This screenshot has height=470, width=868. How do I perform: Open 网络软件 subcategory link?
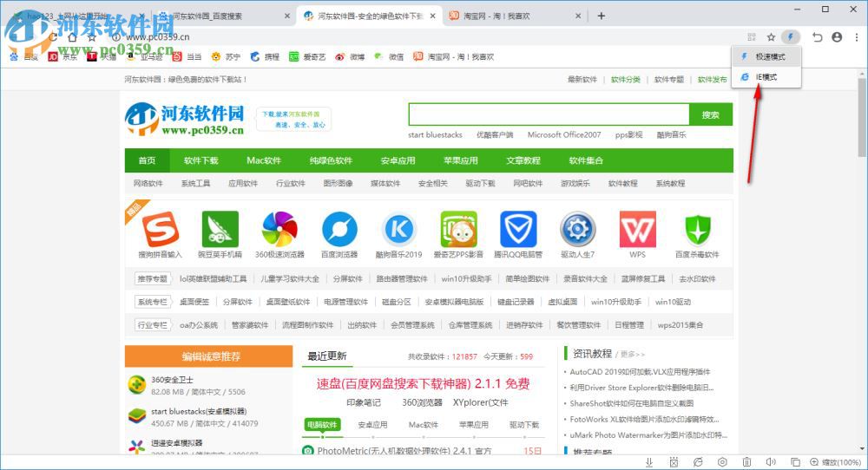coord(148,184)
